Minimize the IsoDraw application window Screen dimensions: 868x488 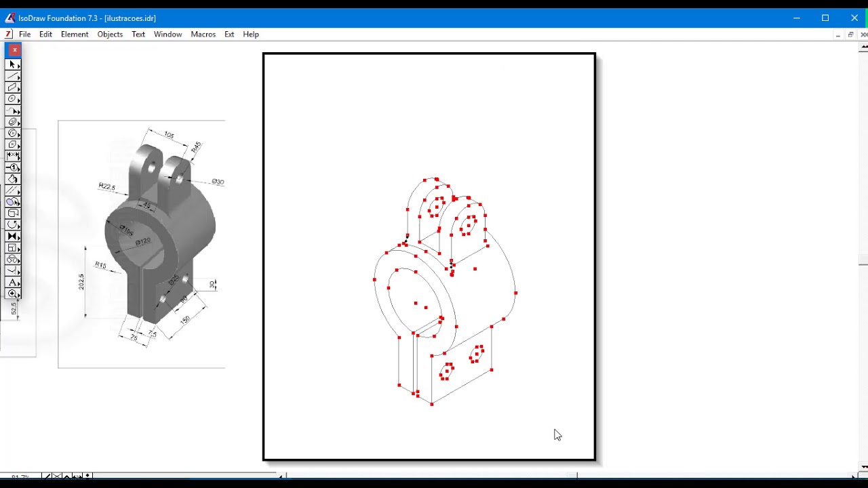click(797, 18)
